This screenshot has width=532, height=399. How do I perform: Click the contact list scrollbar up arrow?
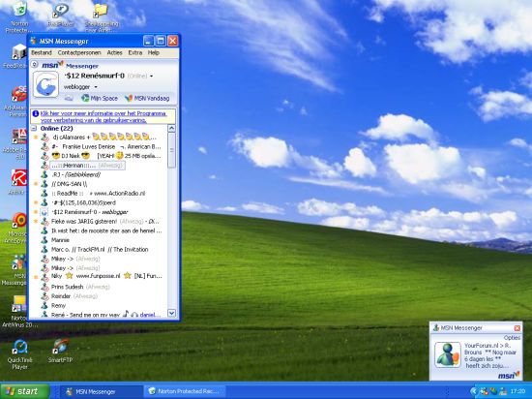(171, 129)
